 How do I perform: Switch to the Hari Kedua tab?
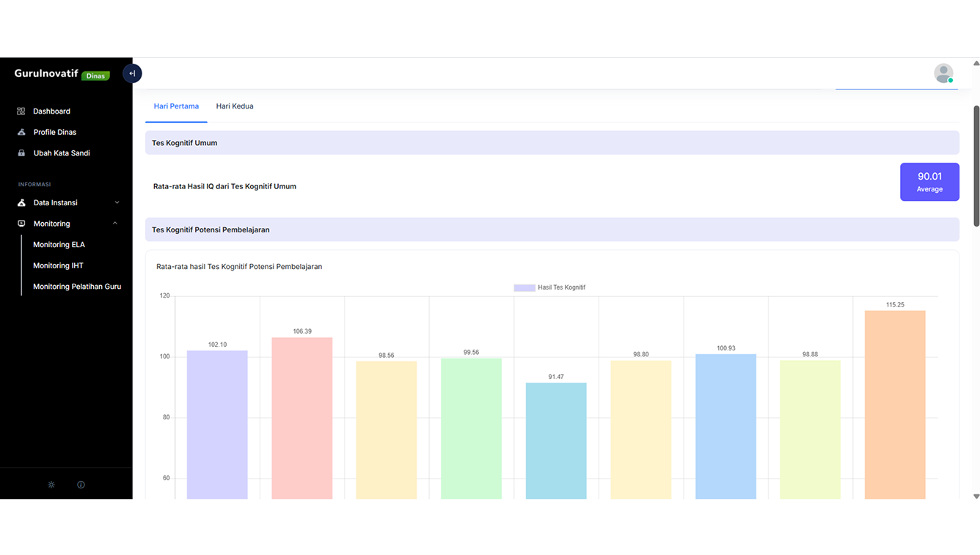[235, 106]
